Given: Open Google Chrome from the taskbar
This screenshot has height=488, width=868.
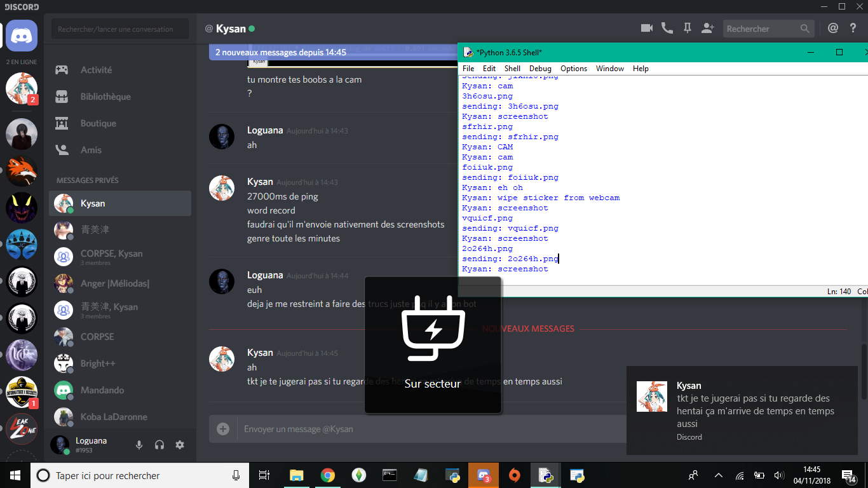Looking at the screenshot, I should tap(327, 475).
